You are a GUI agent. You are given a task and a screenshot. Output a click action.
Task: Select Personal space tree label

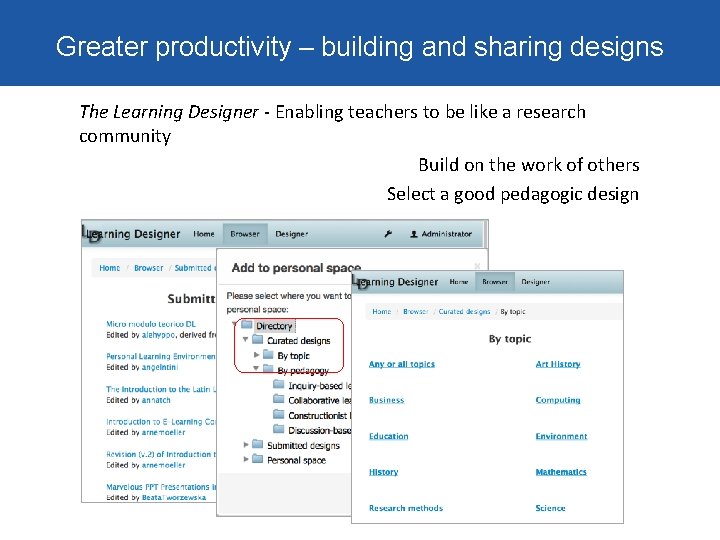click(296, 460)
